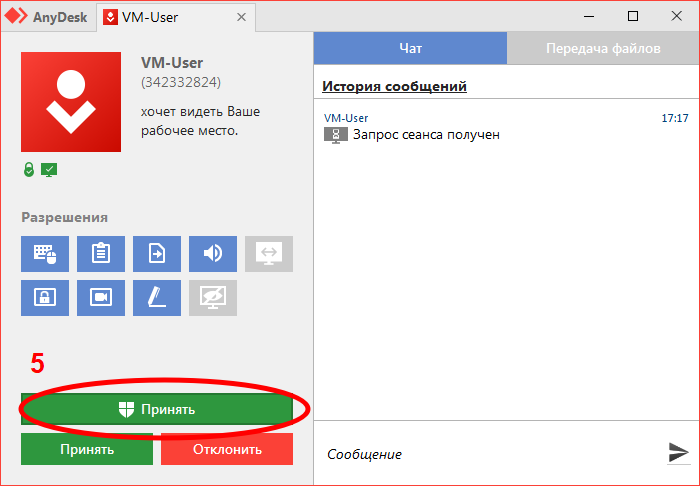Toggle the keyboard and mouse control permission
This screenshot has height=486, width=700.
(x=45, y=254)
